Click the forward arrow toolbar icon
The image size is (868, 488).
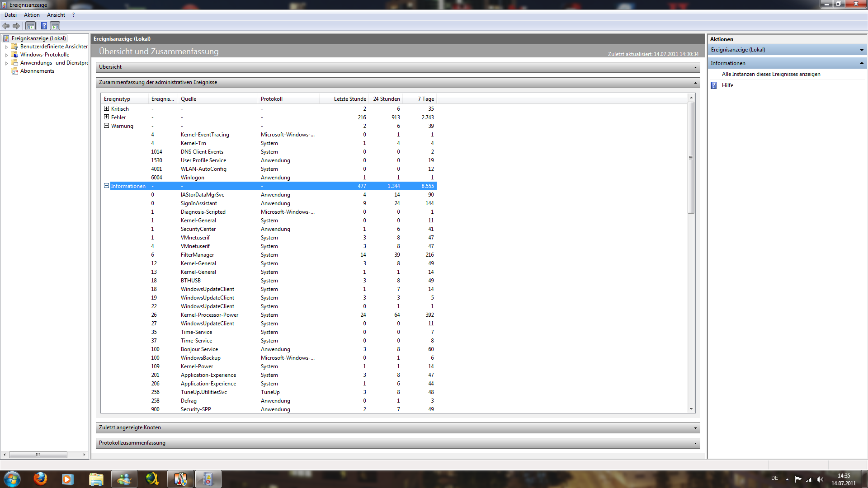click(x=16, y=26)
